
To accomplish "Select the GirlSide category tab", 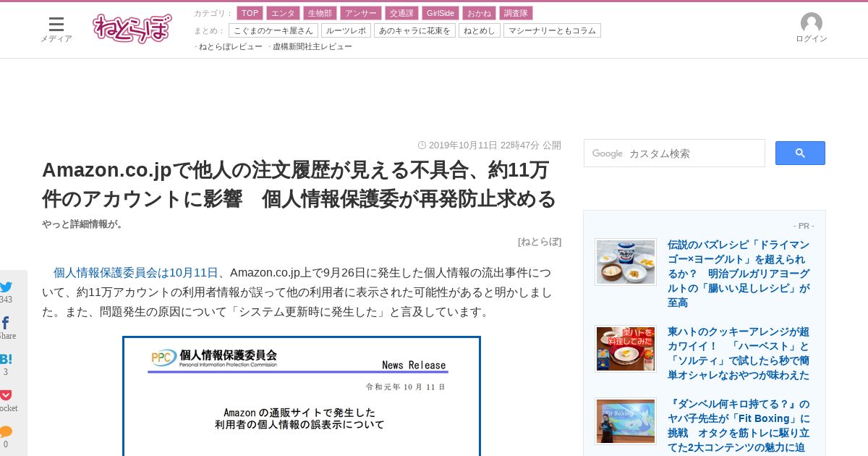I will pyautogui.click(x=441, y=13).
